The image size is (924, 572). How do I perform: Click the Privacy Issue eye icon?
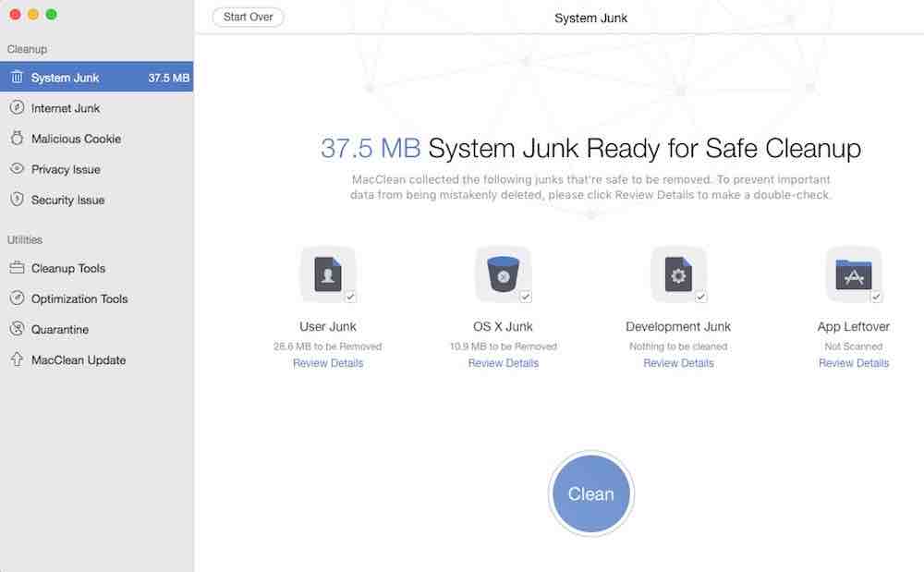coord(17,169)
